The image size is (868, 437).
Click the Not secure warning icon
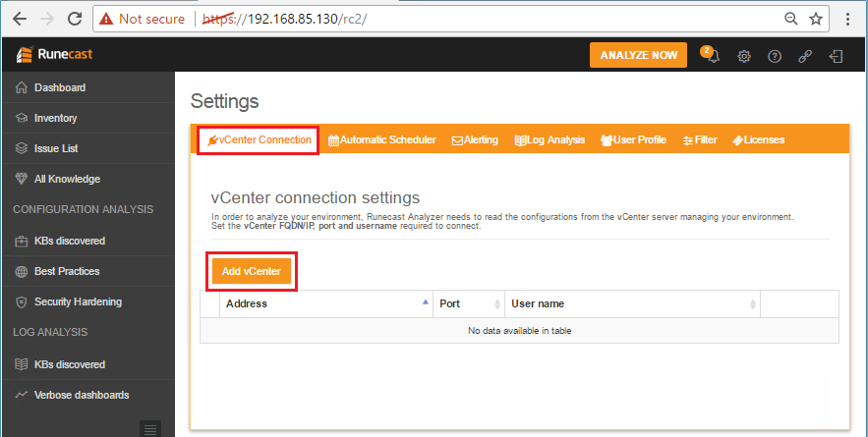coord(106,19)
